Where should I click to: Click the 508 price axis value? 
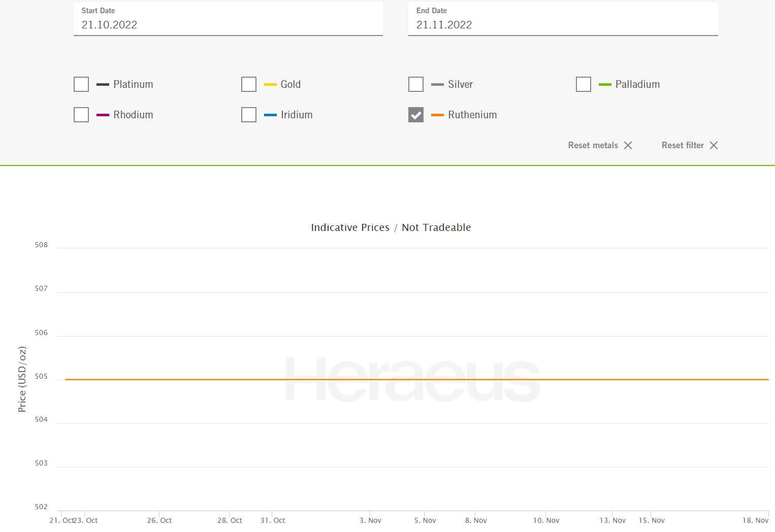[41, 245]
